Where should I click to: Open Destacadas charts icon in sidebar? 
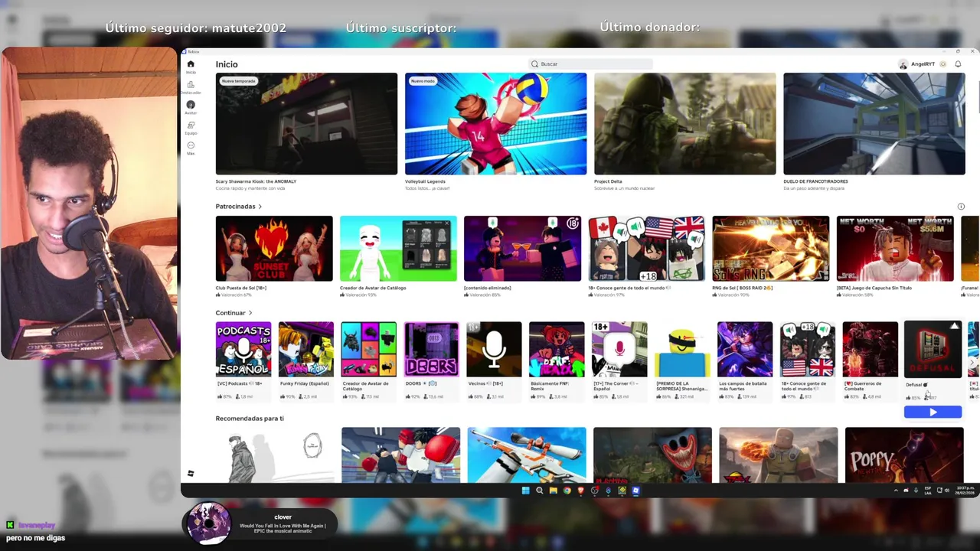tap(191, 86)
